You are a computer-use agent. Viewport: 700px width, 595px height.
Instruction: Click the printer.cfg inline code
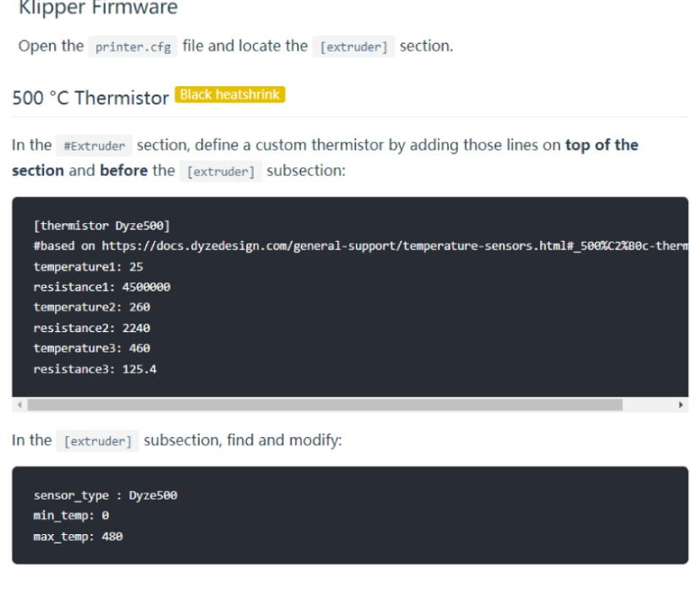pos(133,46)
